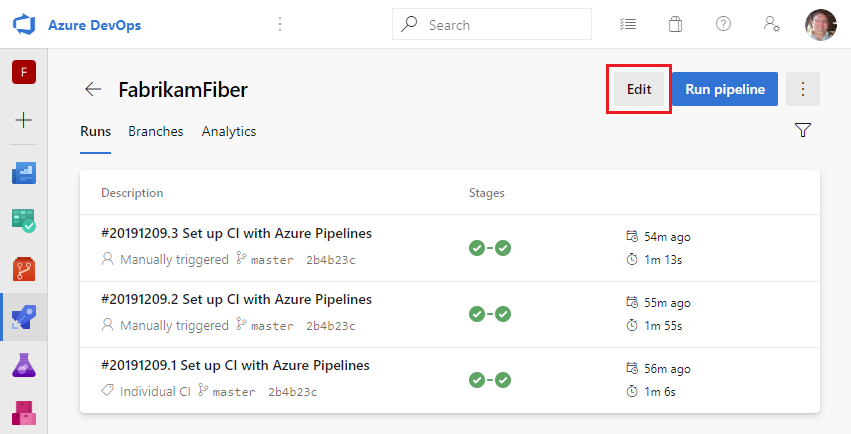Viewport: 851px width, 434px height.
Task: Click the '54m ago' timestamp
Action: 667,237
